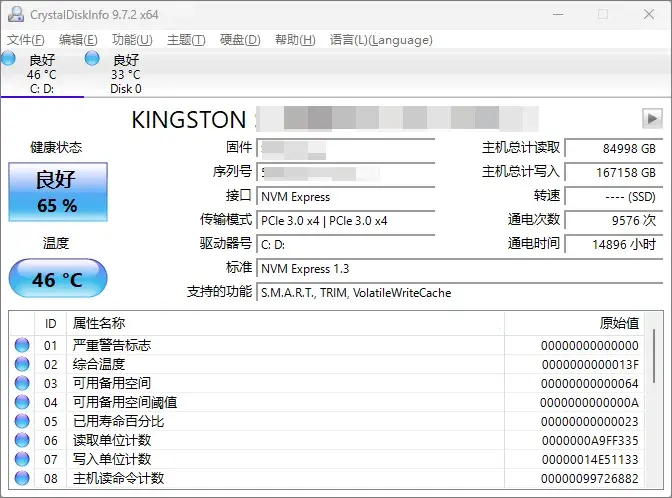The width and height of the screenshot is (672, 498).
Task: Open the 功能(U) menu
Action: click(132, 40)
